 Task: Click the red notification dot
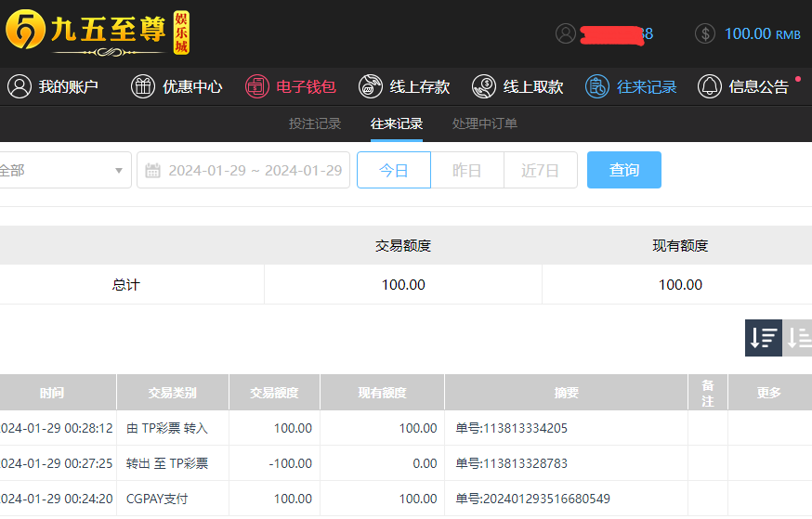798,79
